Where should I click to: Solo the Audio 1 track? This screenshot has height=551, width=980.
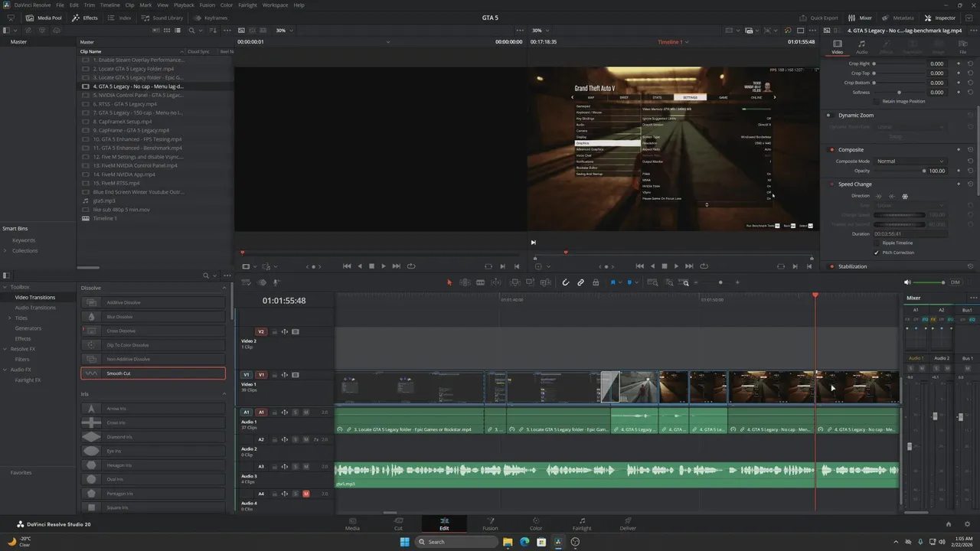click(296, 412)
